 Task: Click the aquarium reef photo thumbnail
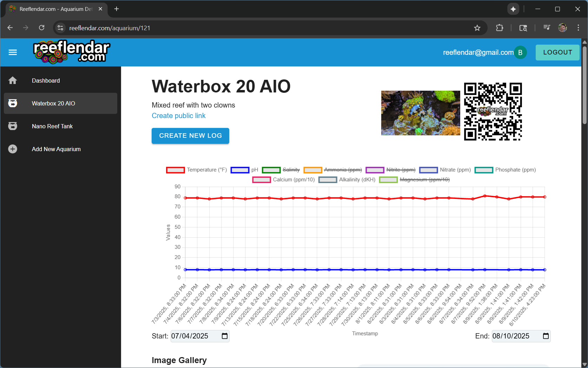click(x=421, y=113)
